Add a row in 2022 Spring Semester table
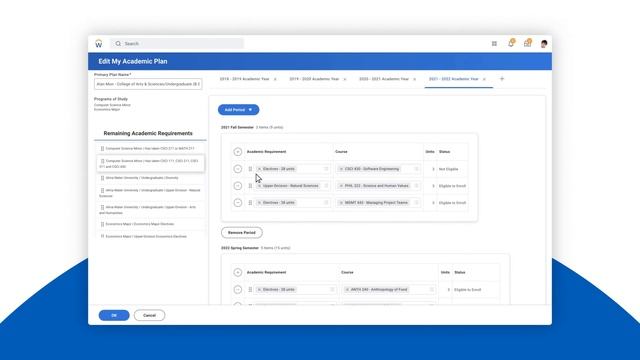 [x=238, y=272]
